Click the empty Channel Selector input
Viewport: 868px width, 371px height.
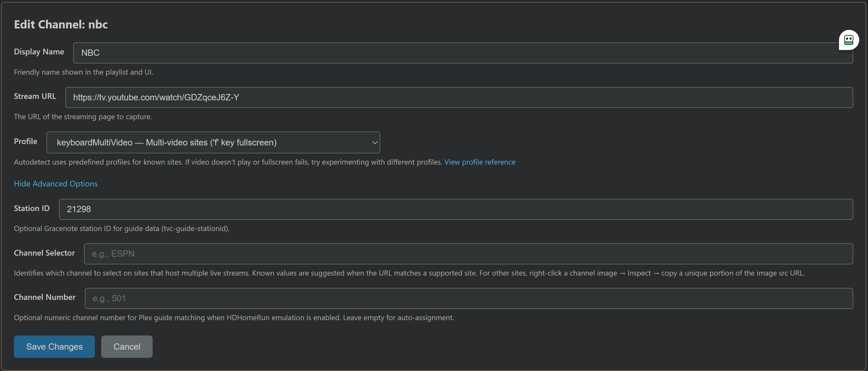pyautogui.click(x=468, y=253)
